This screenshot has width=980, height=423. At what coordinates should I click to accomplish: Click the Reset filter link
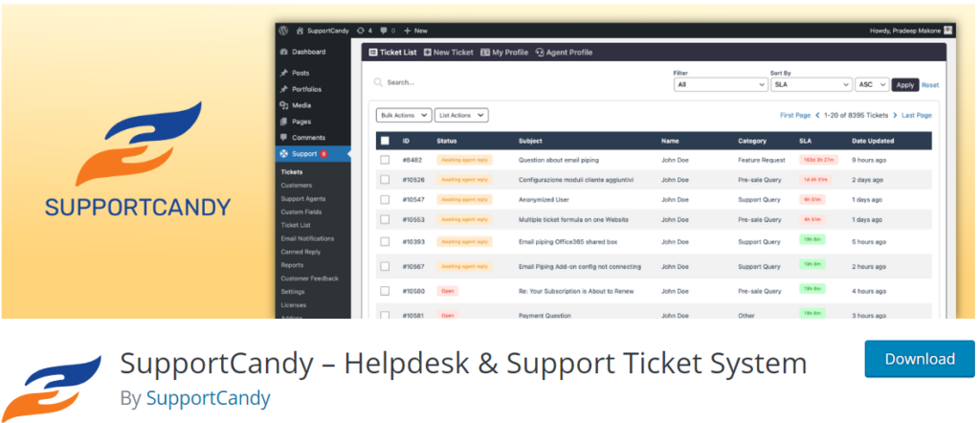pyautogui.click(x=930, y=85)
